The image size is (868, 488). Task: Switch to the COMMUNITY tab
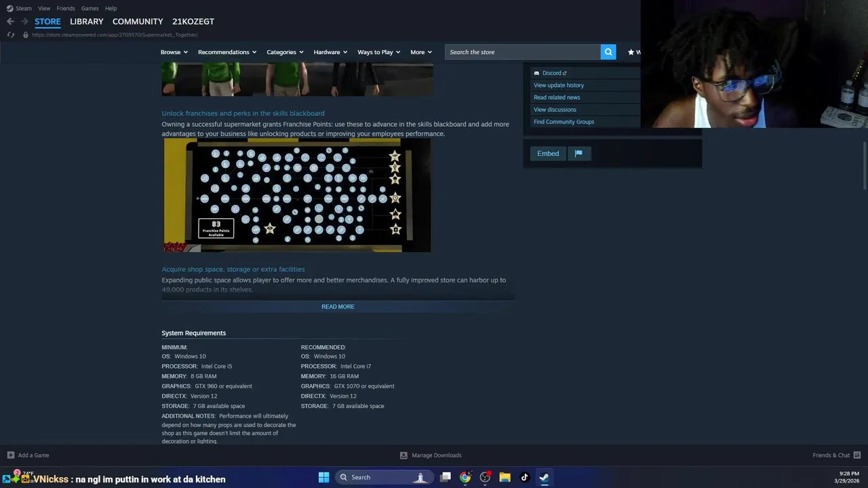pos(138,22)
